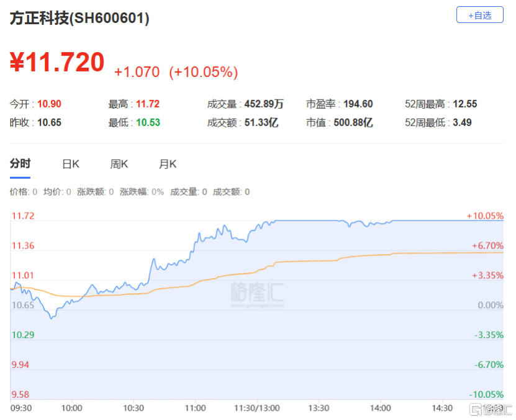The image size is (516, 420).
Task: Click the 成交量 volume value 452.89万
Action: 263,104
